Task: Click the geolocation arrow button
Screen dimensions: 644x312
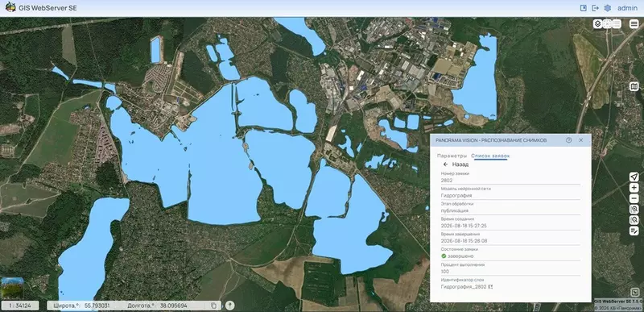Action: pyautogui.click(x=634, y=177)
